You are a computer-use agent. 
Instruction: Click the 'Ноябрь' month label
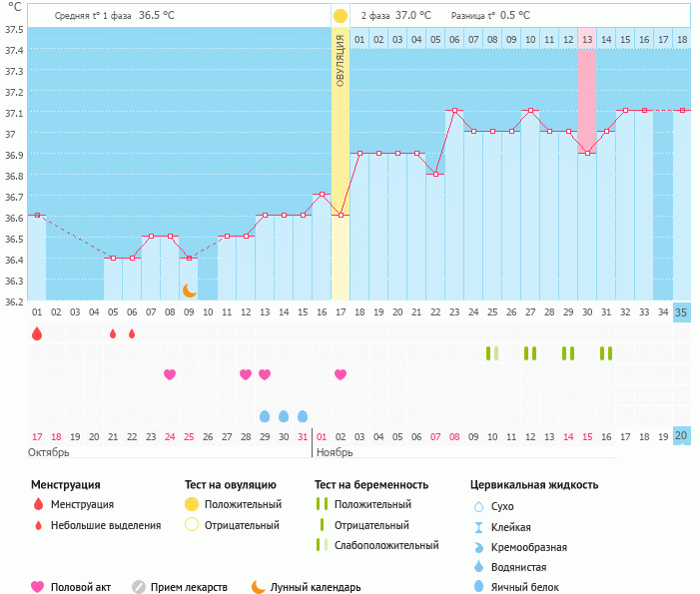tap(337, 452)
